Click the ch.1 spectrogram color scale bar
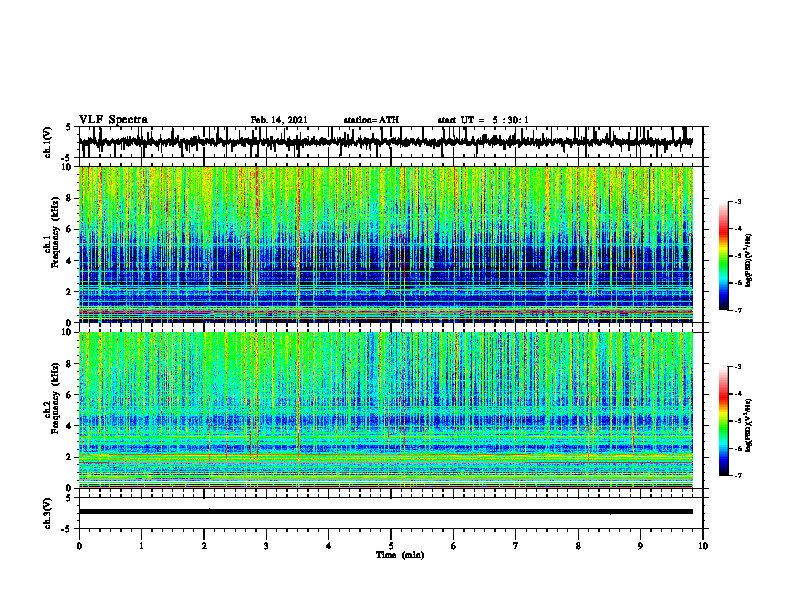The image size is (792, 612). (723, 256)
